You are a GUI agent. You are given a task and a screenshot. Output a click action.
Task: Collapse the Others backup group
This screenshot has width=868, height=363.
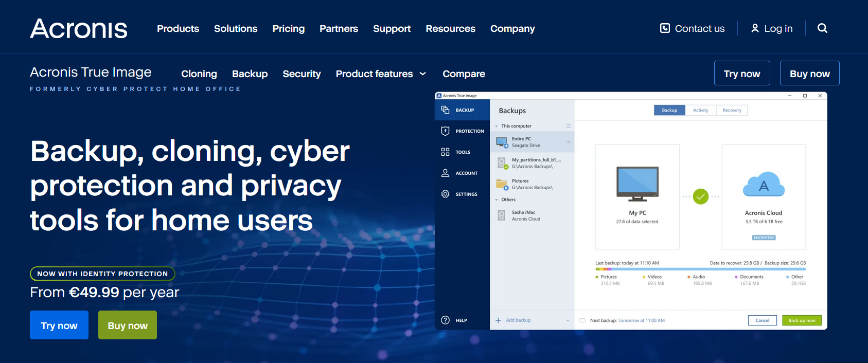coord(497,199)
